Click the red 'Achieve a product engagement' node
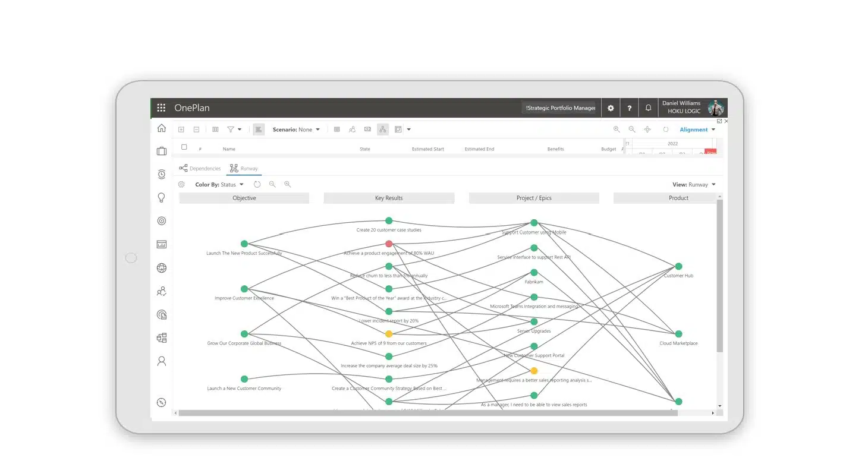This screenshot has width=868, height=467. [x=389, y=244]
